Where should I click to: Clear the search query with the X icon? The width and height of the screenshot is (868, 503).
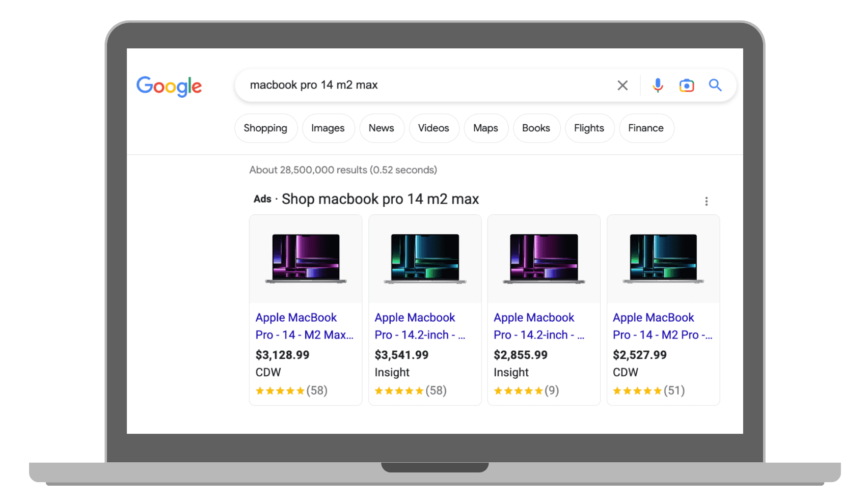click(622, 85)
